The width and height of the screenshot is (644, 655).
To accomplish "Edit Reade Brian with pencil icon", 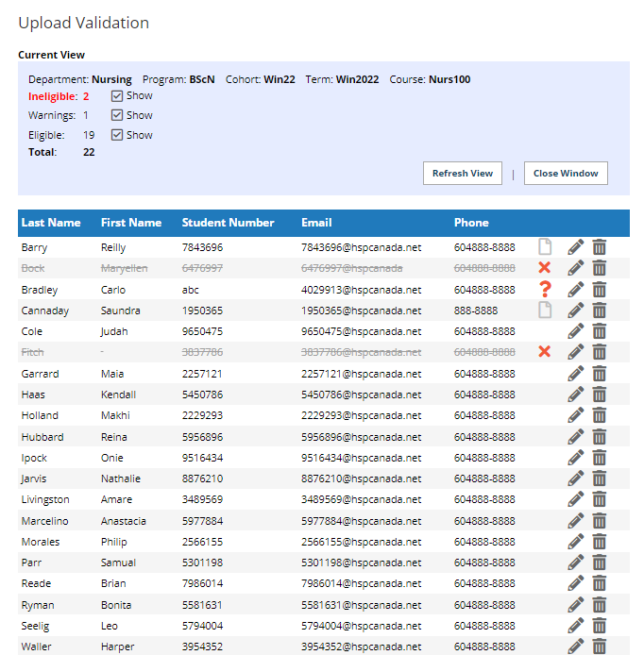I will 575,583.
